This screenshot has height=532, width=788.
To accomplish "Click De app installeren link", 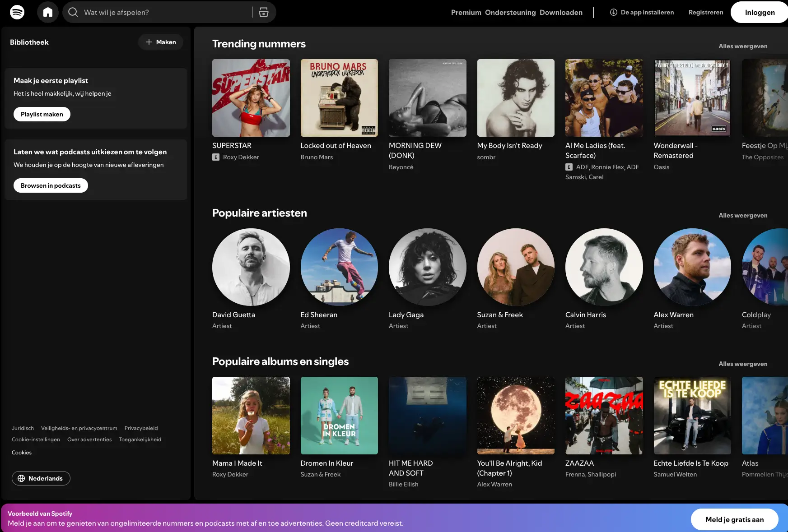I will pos(642,12).
